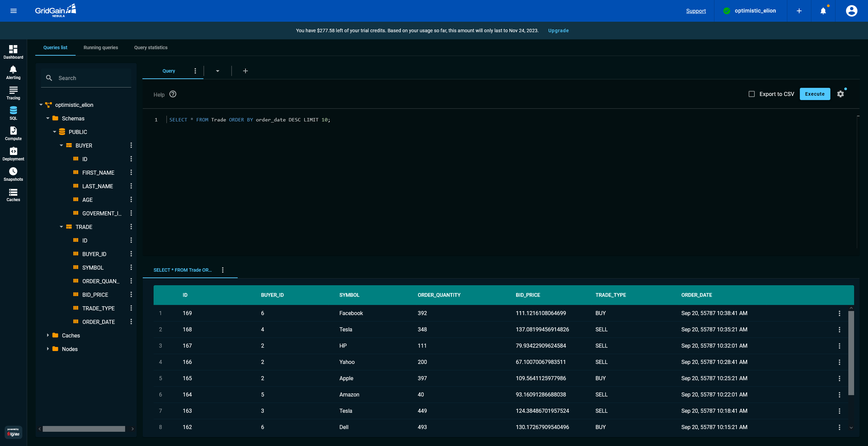Click the Dell symbol cell
This screenshot has height=446, width=868.
pyautogui.click(x=344, y=427)
